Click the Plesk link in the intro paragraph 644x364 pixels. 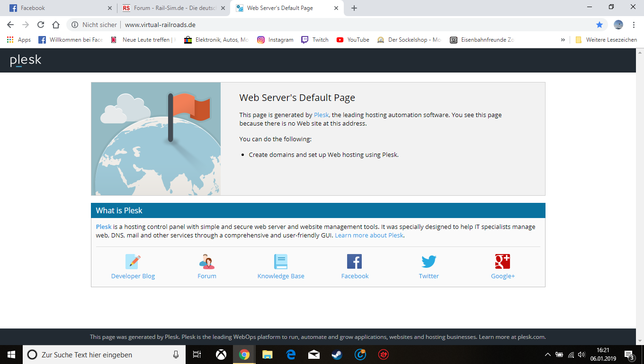[x=321, y=115]
